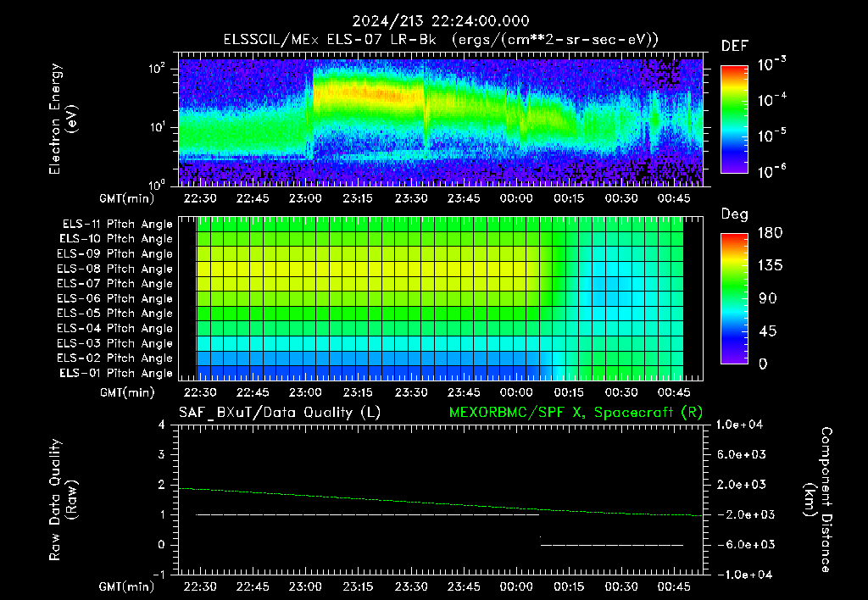The image size is (868, 600).
Task: Select the ELS-04 Pitch Angle row label
Action: point(115,328)
